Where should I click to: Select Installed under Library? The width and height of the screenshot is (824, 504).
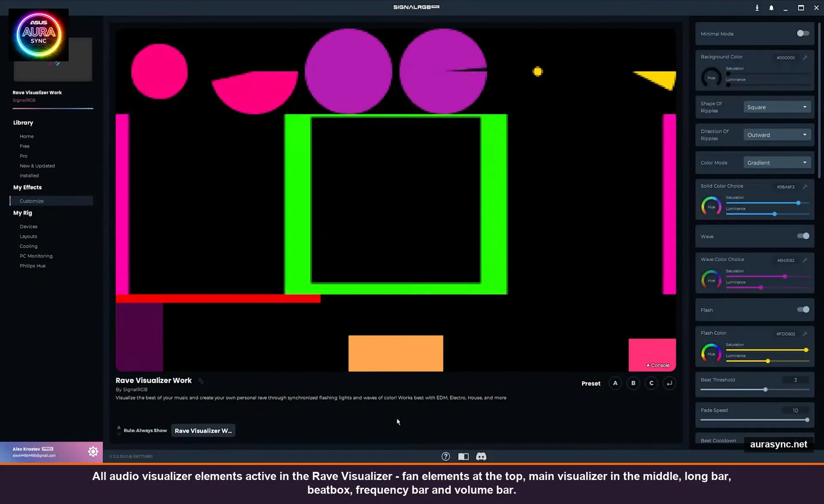pos(29,175)
